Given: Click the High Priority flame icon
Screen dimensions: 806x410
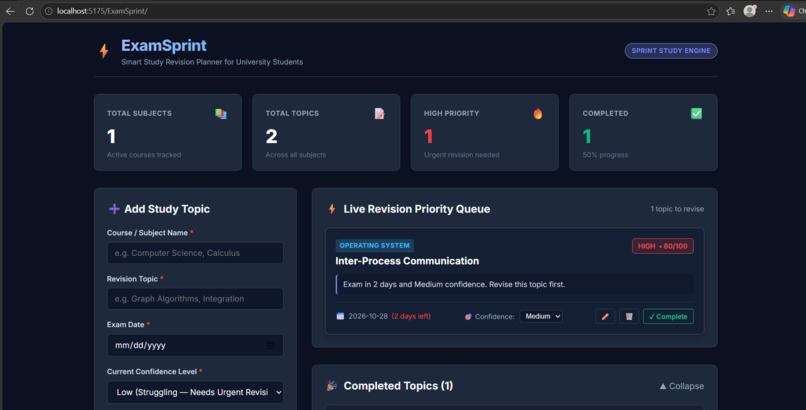Looking at the screenshot, I should click(538, 114).
